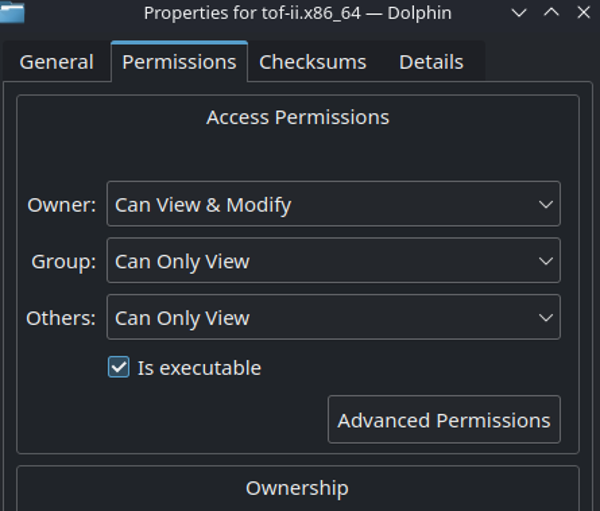600x511 pixels.
Task: Click the 'Owner:' field label
Action: [62, 205]
